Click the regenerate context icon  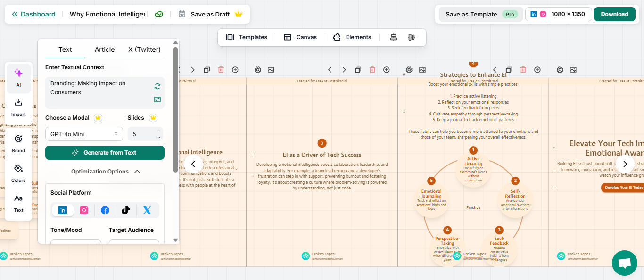click(157, 86)
